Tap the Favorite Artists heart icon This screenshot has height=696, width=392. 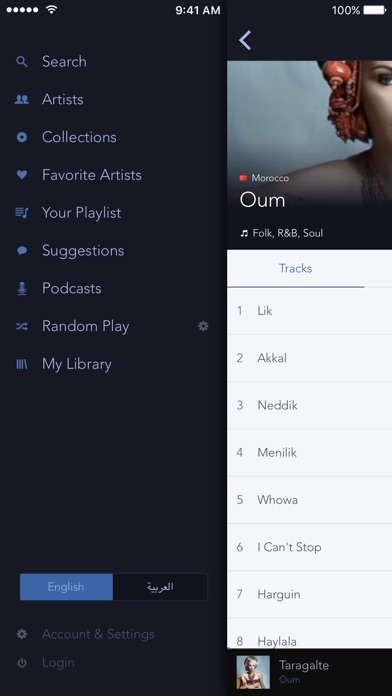tap(22, 175)
